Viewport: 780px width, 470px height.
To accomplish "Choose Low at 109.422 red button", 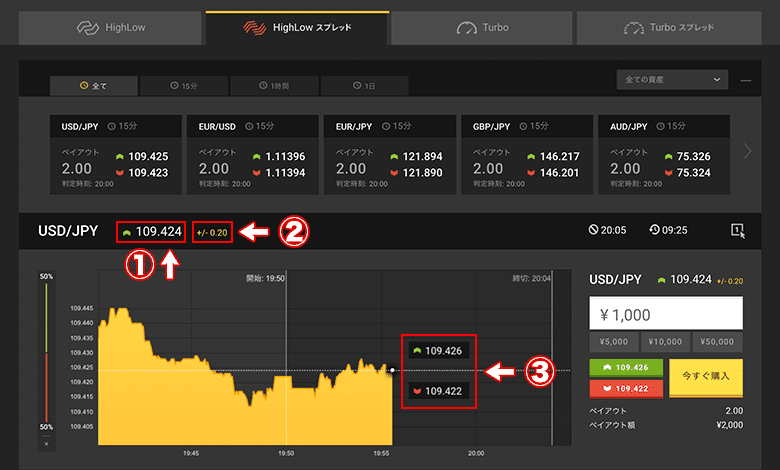I will 626,388.
